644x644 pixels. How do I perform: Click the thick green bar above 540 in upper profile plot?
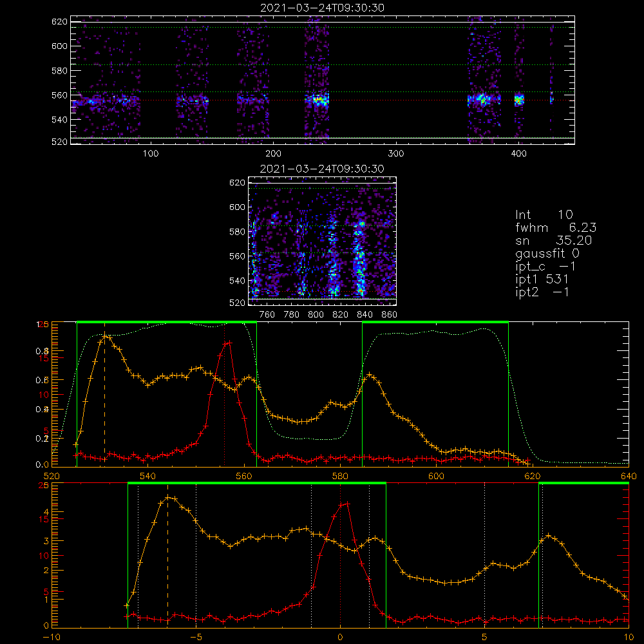click(167, 323)
